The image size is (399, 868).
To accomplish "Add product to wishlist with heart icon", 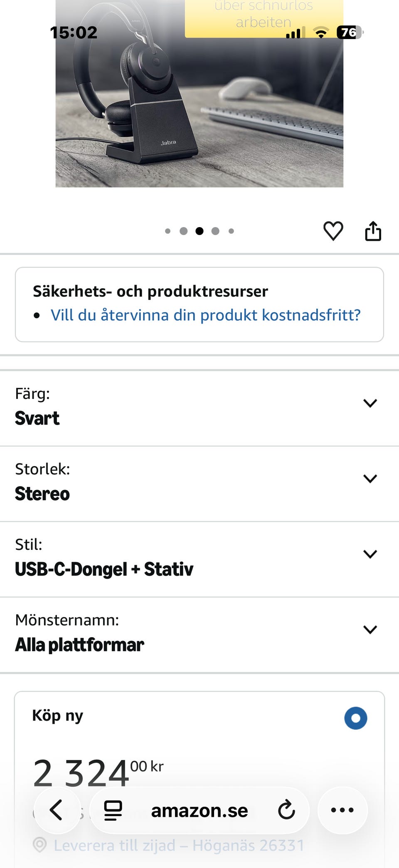I will point(333,231).
